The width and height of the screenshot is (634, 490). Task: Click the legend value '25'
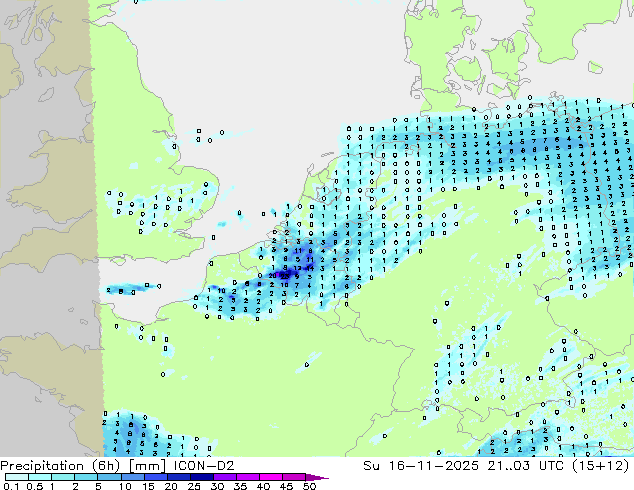click(194, 486)
